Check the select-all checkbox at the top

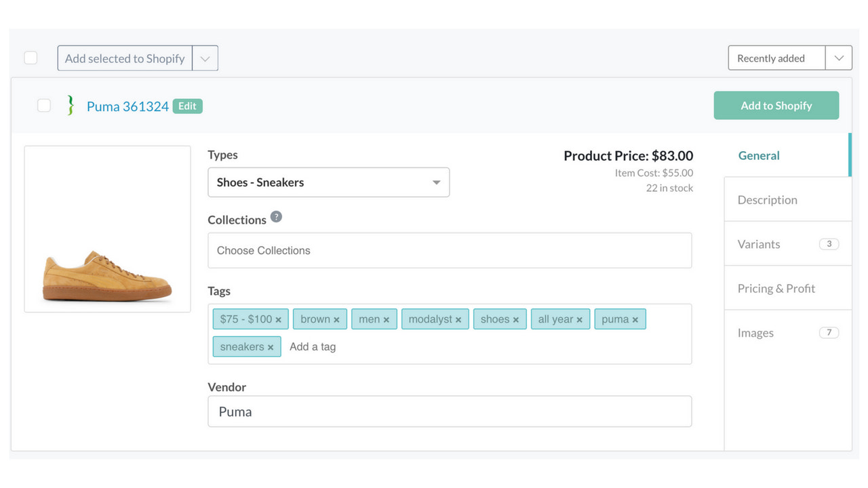click(31, 58)
